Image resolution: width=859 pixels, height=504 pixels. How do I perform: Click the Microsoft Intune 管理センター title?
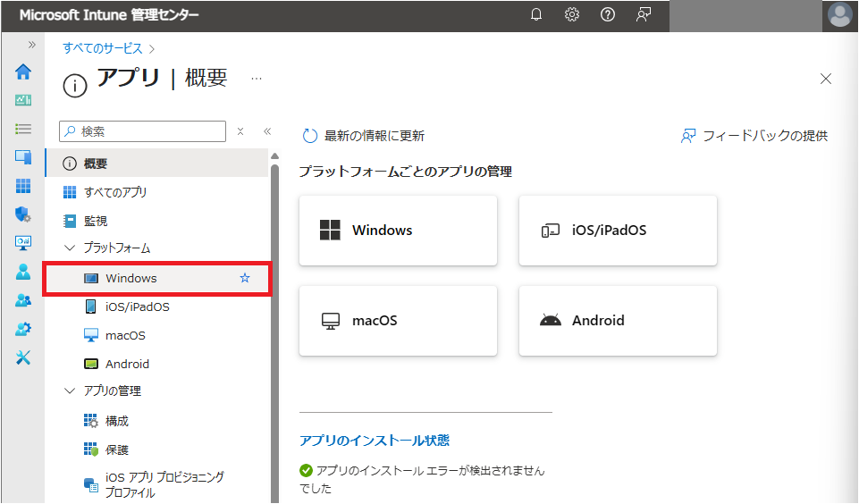(109, 15)
